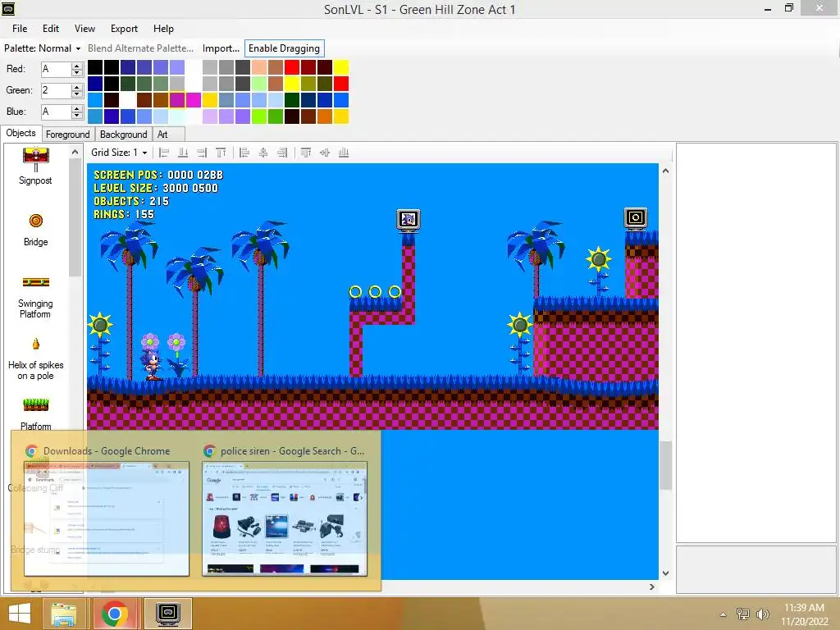Click the Align Bottoms toolbar icon

pos(344,153)
